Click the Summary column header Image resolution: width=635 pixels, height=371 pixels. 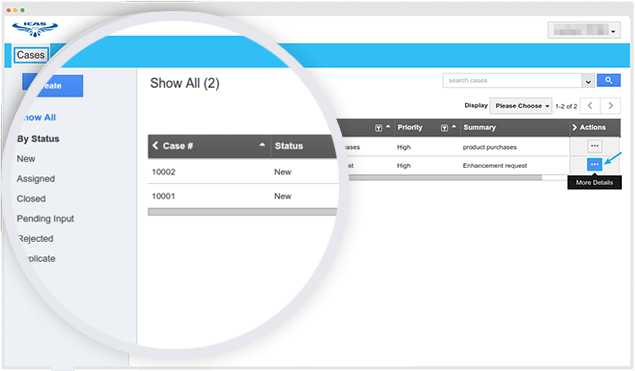pyautogui.click(x=479, y=128)
